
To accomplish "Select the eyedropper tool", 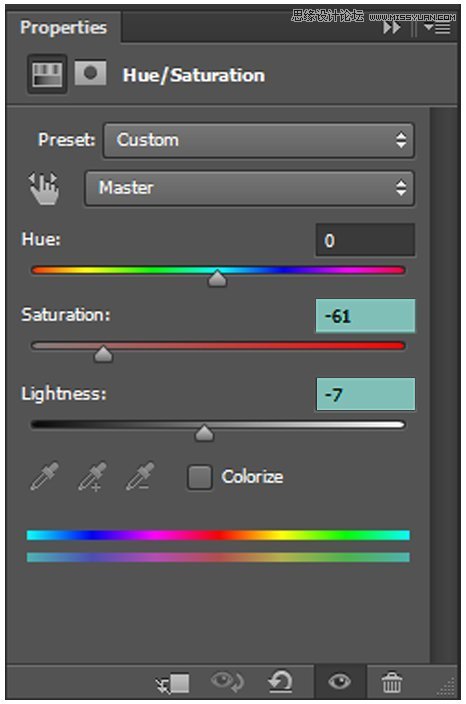I will pos(44,476).
